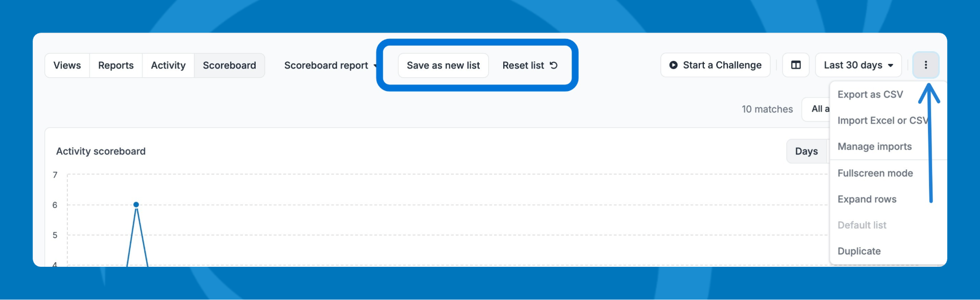
Task: Switch to the Reports tab
Action: [116, 65]
